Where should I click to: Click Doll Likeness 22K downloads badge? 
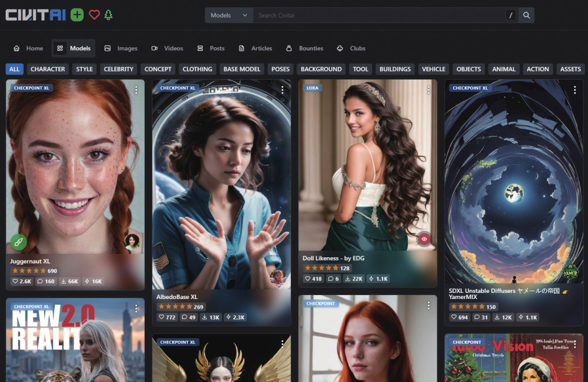354,279
